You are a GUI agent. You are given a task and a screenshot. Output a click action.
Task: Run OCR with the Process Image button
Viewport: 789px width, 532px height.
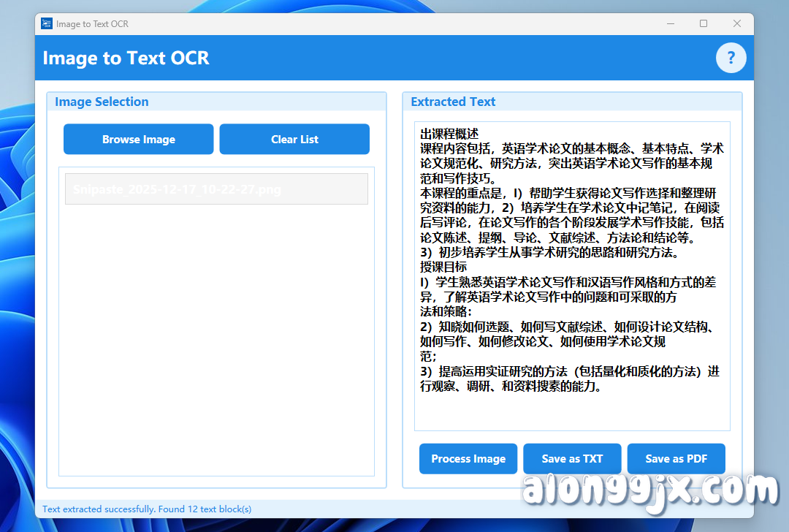tap(468, 458)
